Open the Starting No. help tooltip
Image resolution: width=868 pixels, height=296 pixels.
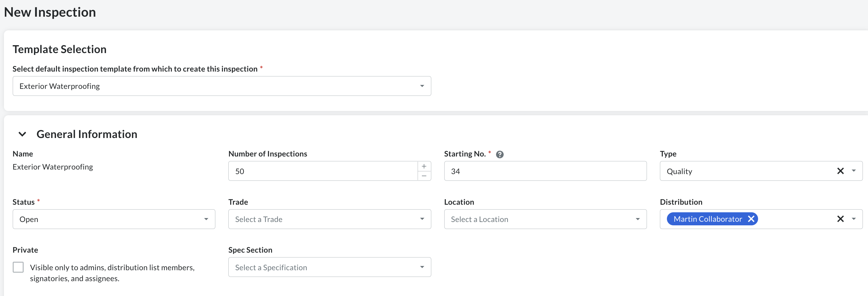(500, 154)
